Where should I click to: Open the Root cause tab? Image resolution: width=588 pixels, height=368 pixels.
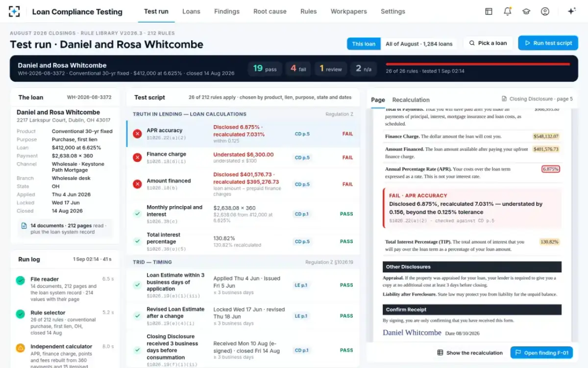(x=270, y=11)
